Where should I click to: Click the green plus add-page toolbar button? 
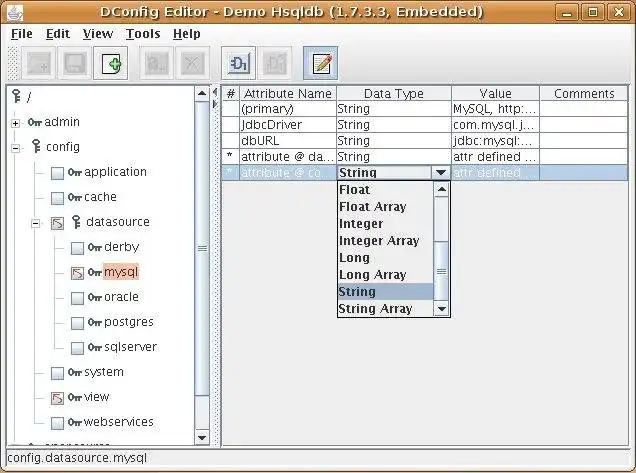pos(111,63)
